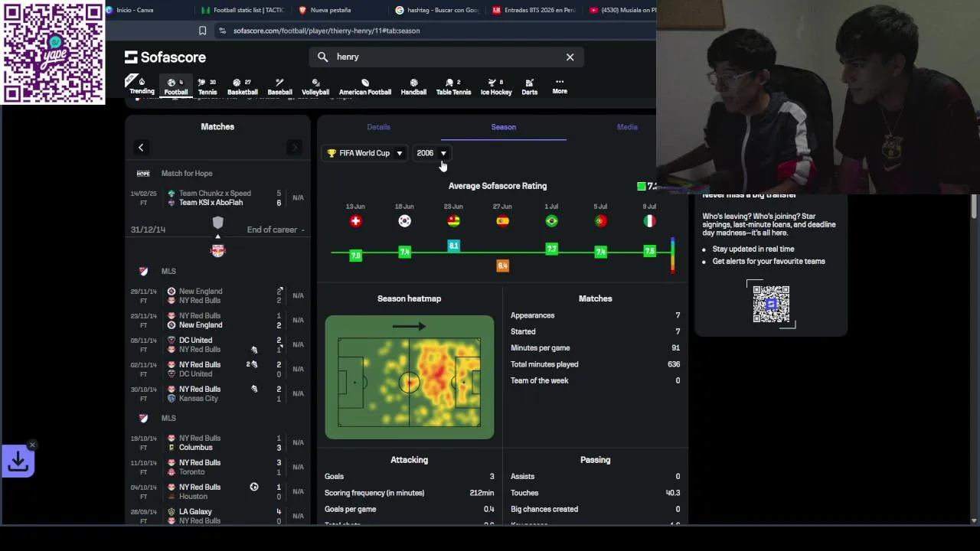Switch to the Musiala browser tab
980x551 pixels.
click(x=623, y=10)
